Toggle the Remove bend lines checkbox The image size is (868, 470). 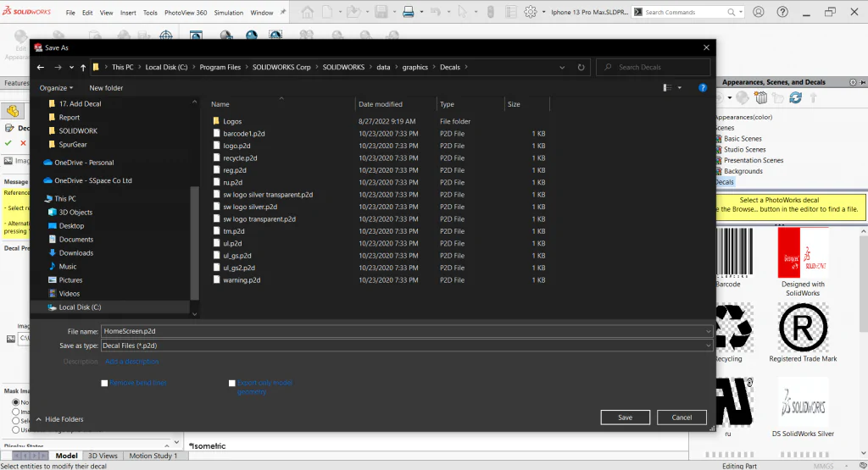[104, 383]
